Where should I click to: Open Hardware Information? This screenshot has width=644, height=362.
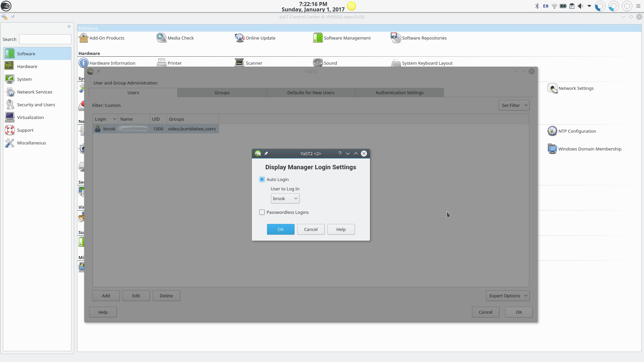coord(107,63)
